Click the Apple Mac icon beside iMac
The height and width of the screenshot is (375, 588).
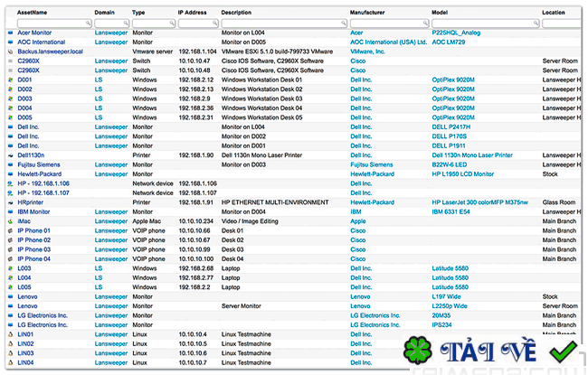click(11, 221)
